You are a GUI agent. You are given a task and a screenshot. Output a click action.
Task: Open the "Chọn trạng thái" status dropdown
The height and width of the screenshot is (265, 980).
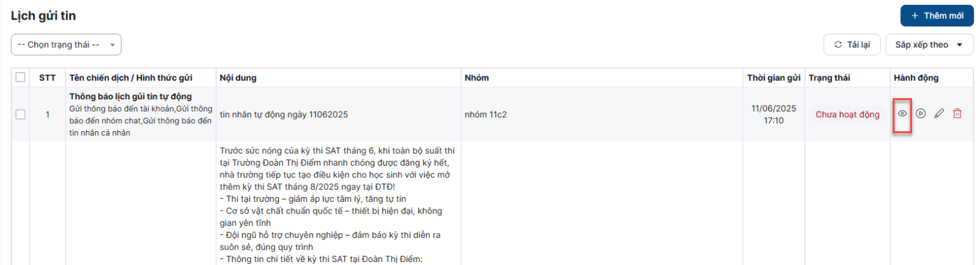point(66,45)
